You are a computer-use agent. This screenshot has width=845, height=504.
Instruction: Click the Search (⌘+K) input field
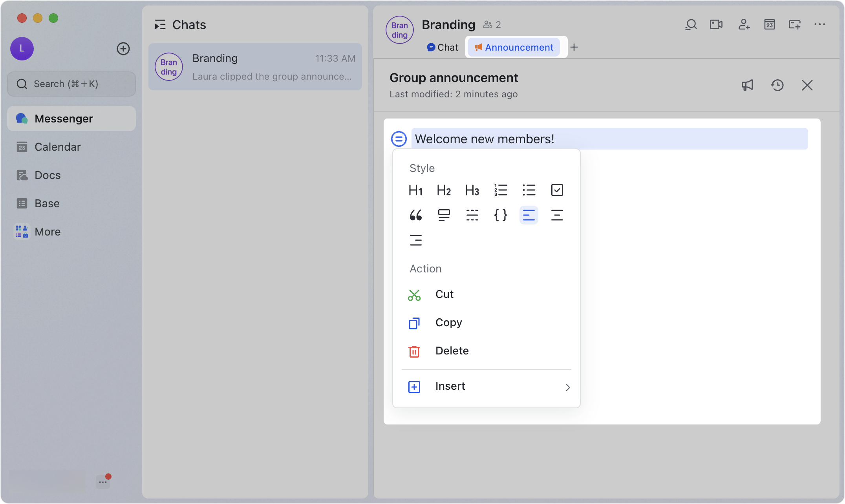[x=71, y=84]
